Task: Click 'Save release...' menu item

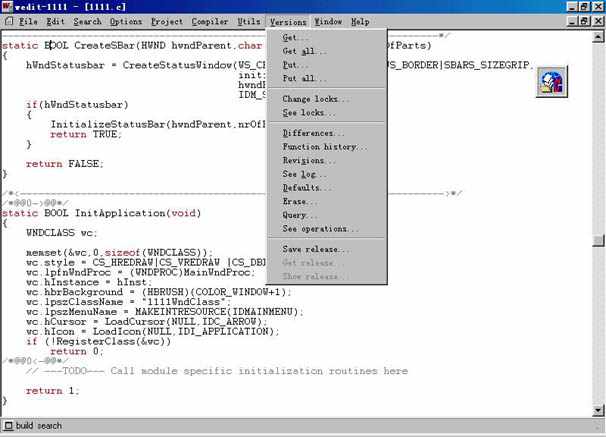Action: coord(316,249)
